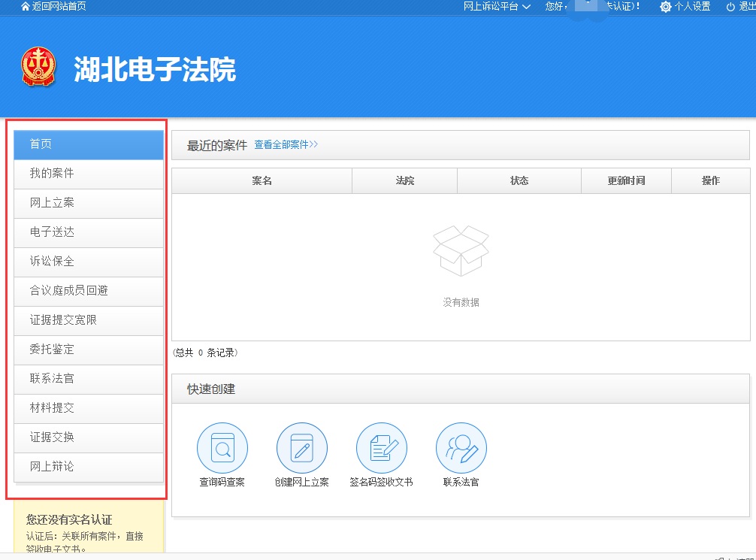Viewport: 756px width, 560px height.
Task: Open 合议庭成员回避 in the sidebar
Action: tap(89, 291)
